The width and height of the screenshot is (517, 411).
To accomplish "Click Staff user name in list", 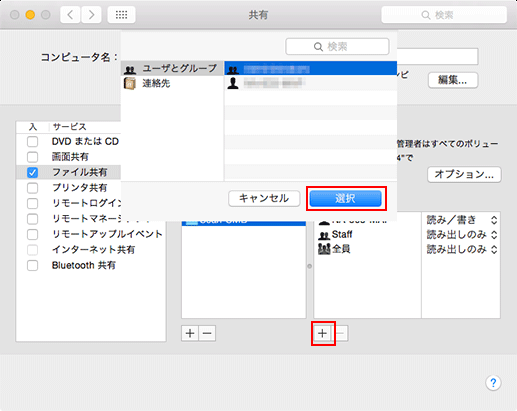I will [x=342, y=235].
